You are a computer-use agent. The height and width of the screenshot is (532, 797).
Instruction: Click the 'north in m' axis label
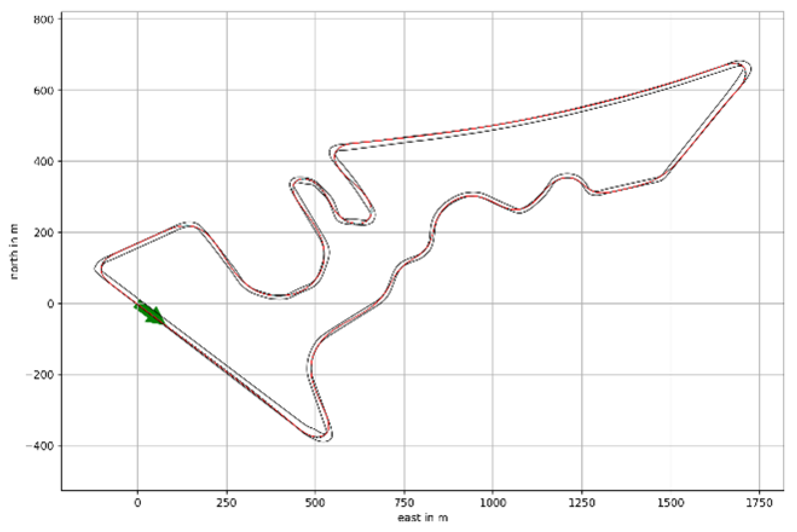tap(14, 252)
